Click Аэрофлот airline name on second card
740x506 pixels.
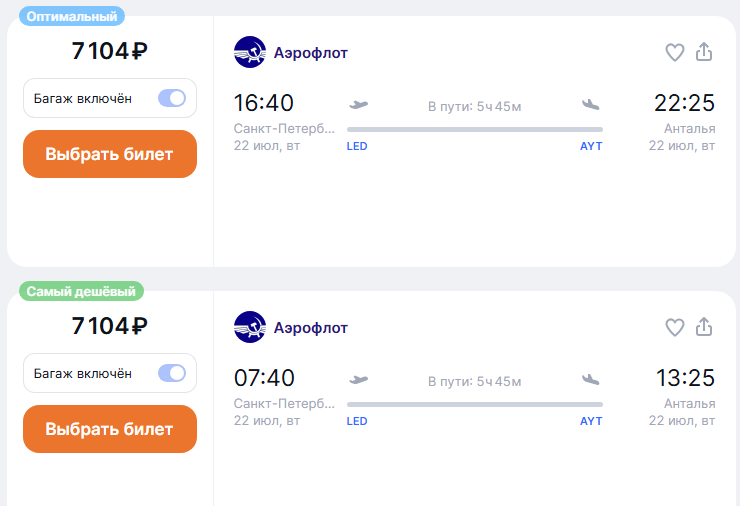point(311,328)
